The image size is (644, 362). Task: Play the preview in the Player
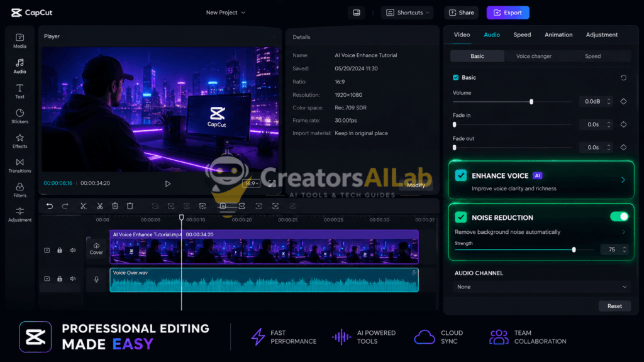[x=167, y=184]
